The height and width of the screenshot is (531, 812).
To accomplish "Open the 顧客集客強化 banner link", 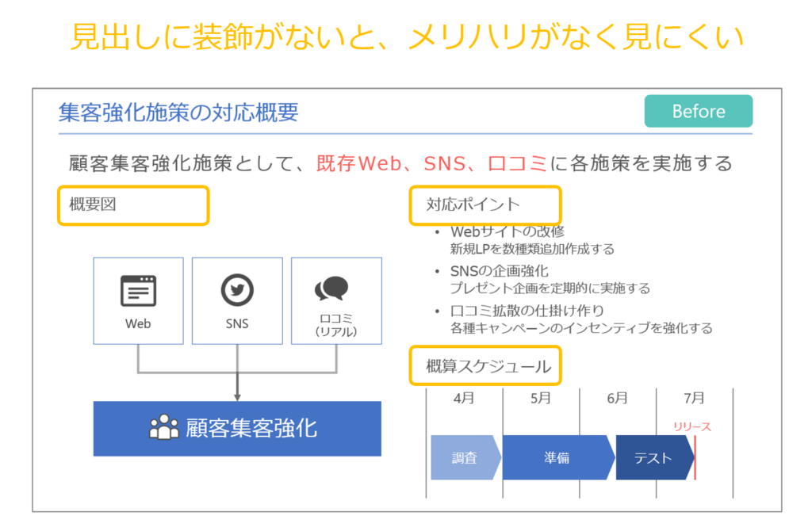I will point(237,428).
